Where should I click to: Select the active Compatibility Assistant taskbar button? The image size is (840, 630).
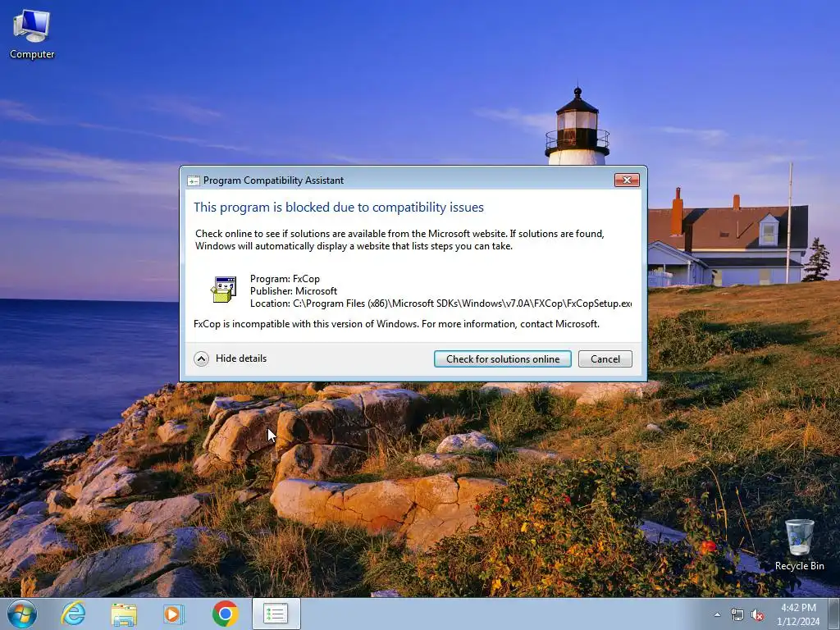[x=276, y=614]
